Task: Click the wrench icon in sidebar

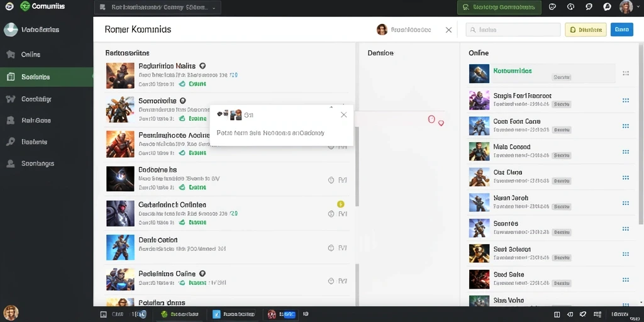Action: 11,142
